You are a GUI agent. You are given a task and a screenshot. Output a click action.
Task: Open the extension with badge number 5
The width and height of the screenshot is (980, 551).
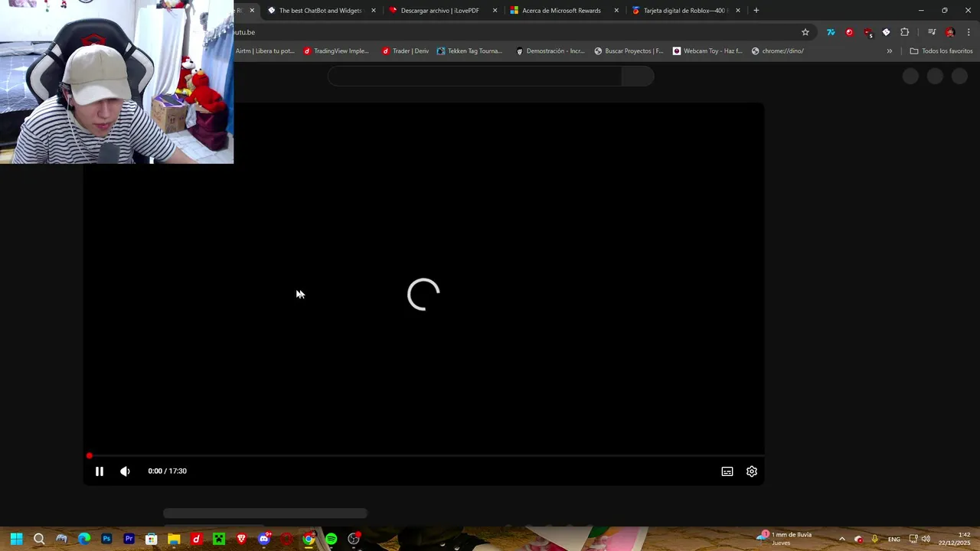coord(867,32)
